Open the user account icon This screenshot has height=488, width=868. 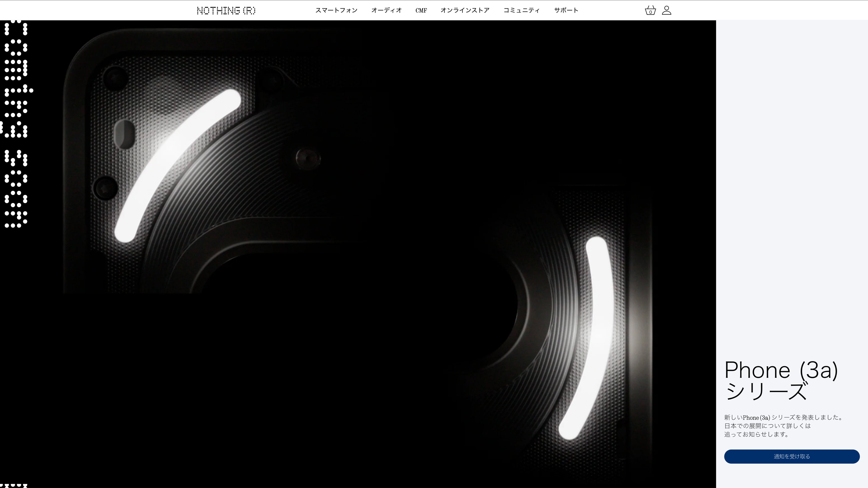point(666,10)
